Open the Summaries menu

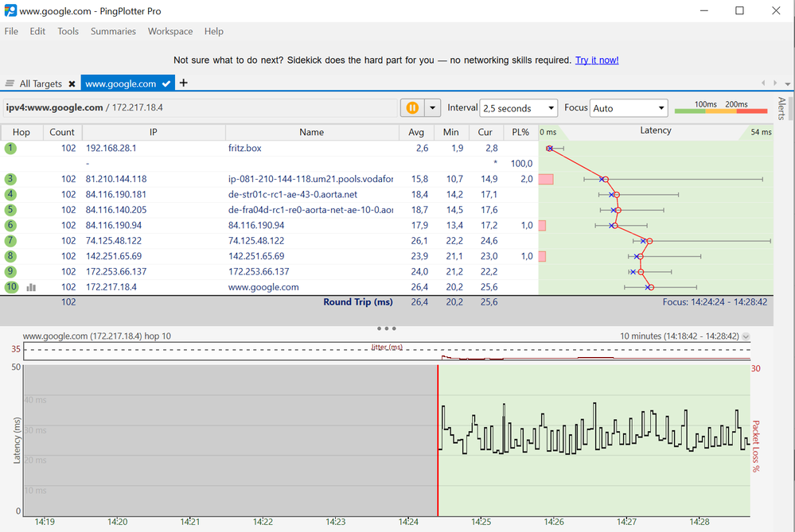tap(113, 31)
